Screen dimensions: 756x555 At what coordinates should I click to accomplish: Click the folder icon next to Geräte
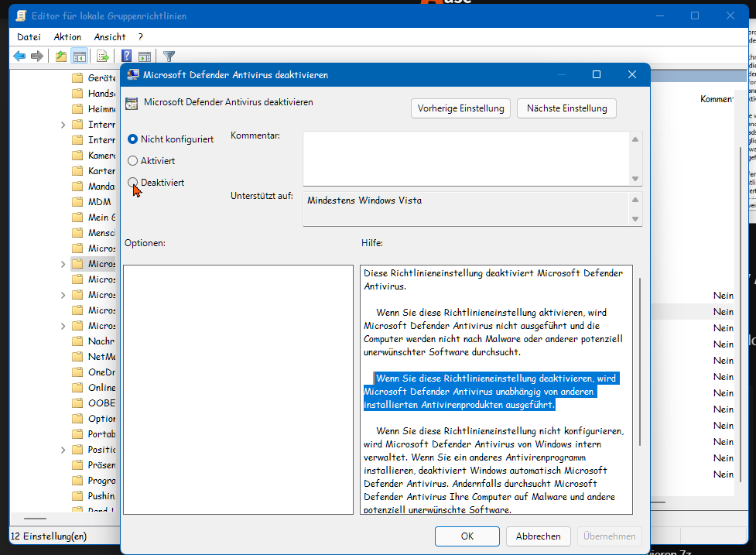click(x=77, y=78)
